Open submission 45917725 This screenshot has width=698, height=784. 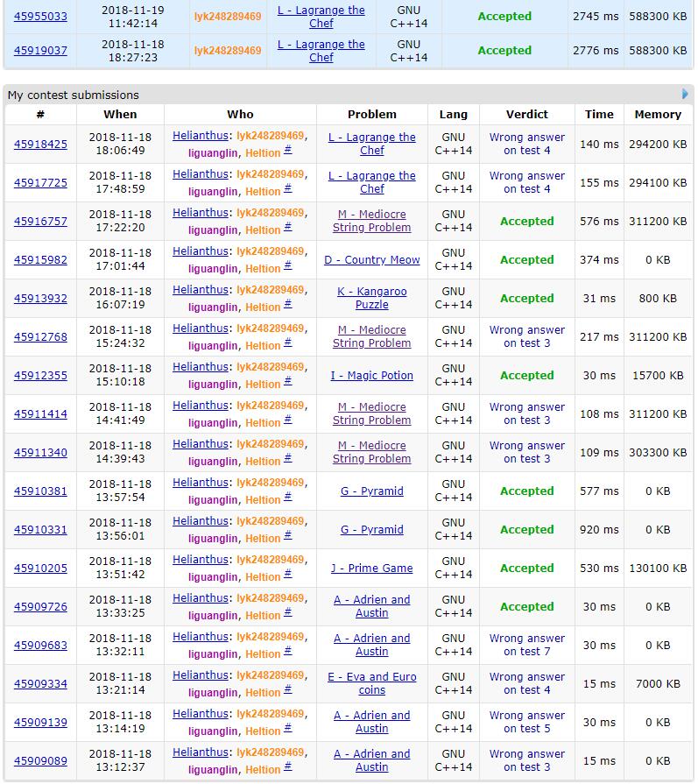(x=40, y=183)
